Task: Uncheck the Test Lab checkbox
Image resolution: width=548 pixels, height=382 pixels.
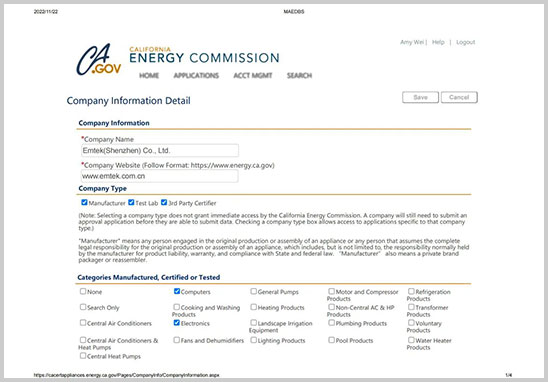Action: pyautogui.click(x=131, y=202)
